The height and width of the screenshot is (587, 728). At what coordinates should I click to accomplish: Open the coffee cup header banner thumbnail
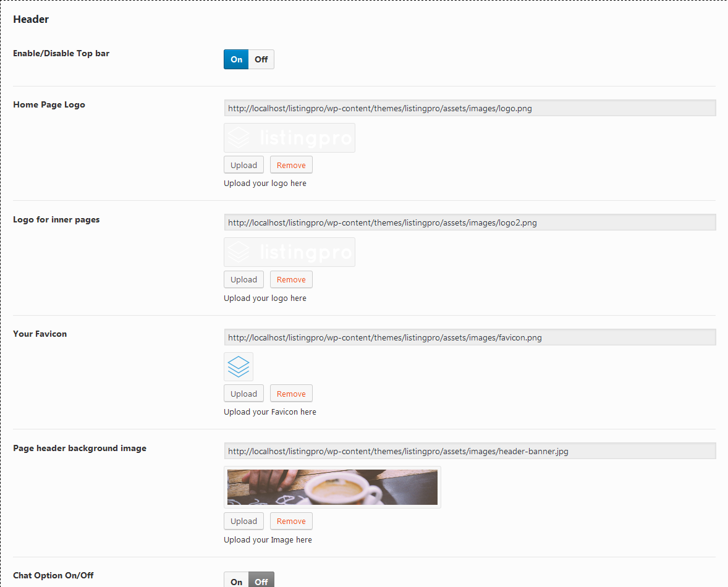click(332, 487)
